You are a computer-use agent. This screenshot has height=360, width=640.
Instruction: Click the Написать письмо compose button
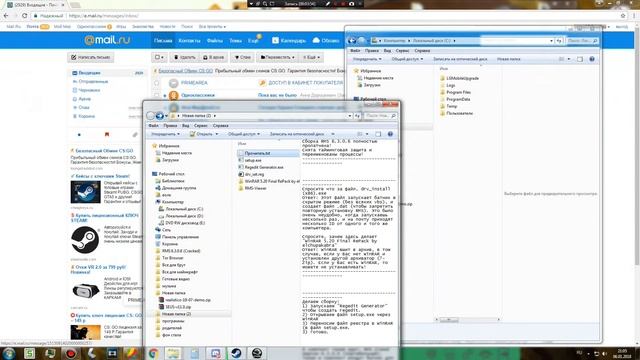(x=91, y=57)
